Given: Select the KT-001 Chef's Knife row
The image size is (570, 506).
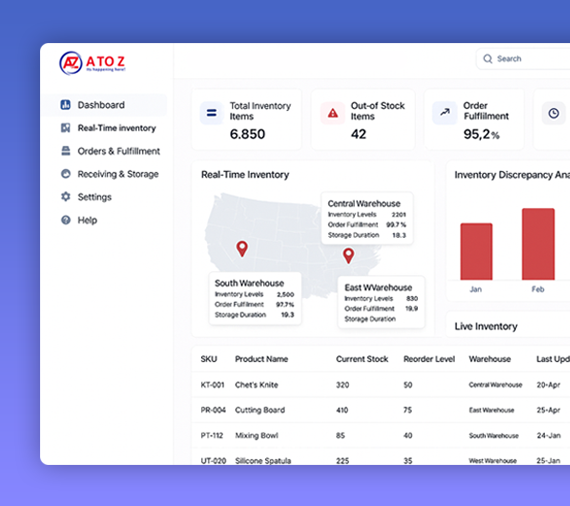Looking at the screenshot, I should 381,385.
